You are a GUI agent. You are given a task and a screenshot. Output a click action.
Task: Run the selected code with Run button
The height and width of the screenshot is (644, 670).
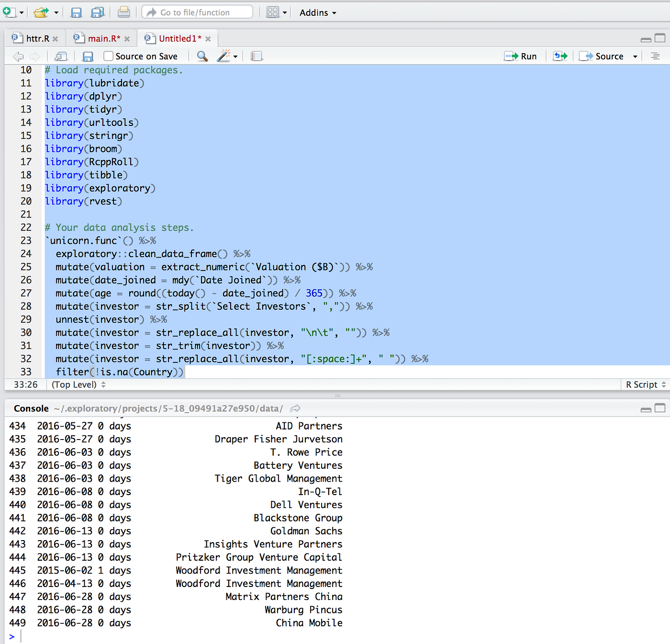click(521, 56)
